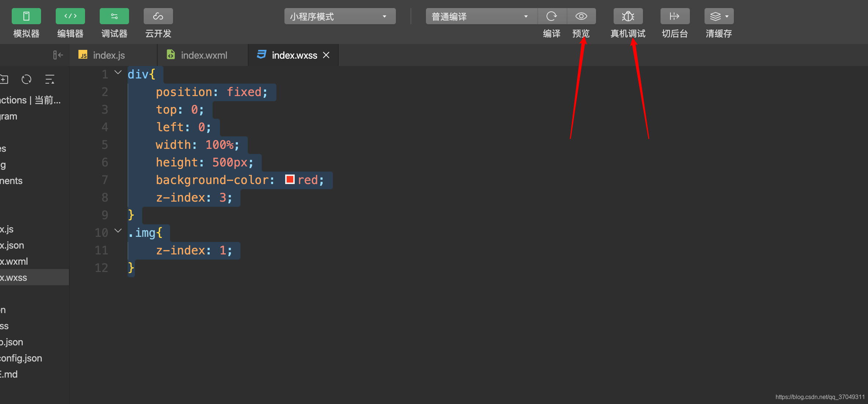The height and width of the screenshot is (404, 868).
Task: Click the real device debug bug icon
Action: [x=628, y=16]
